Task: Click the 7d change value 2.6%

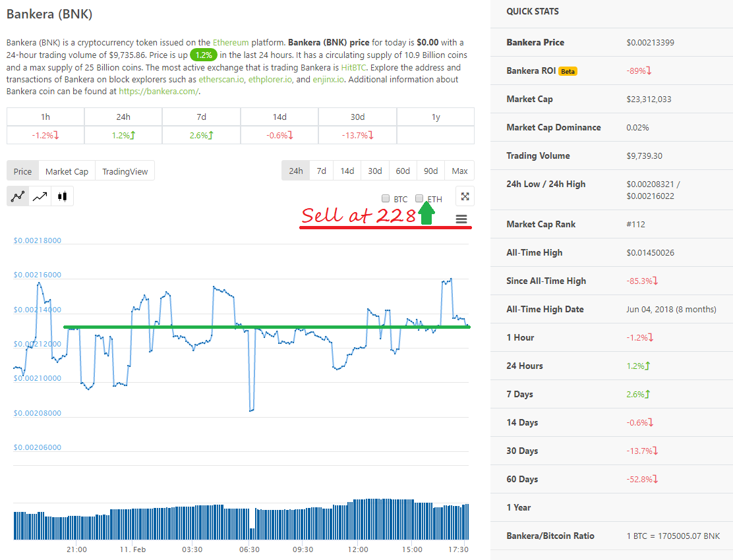Action: click(x=202, y=136)
